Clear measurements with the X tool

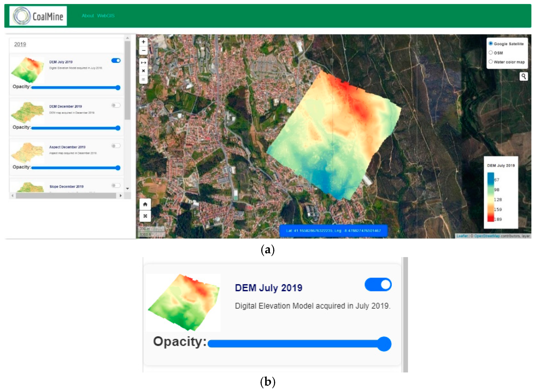143,71
